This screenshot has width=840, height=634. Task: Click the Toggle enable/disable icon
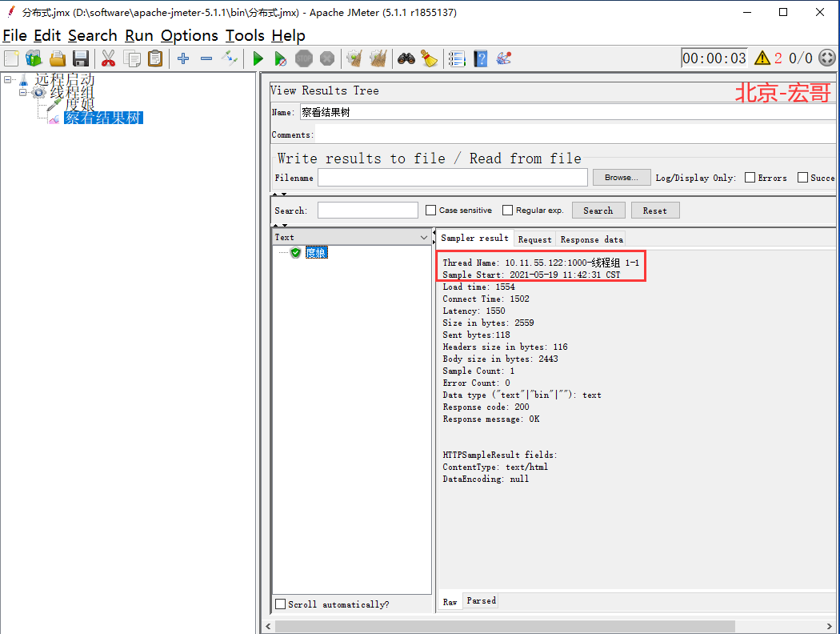click(x=230, y=58)
